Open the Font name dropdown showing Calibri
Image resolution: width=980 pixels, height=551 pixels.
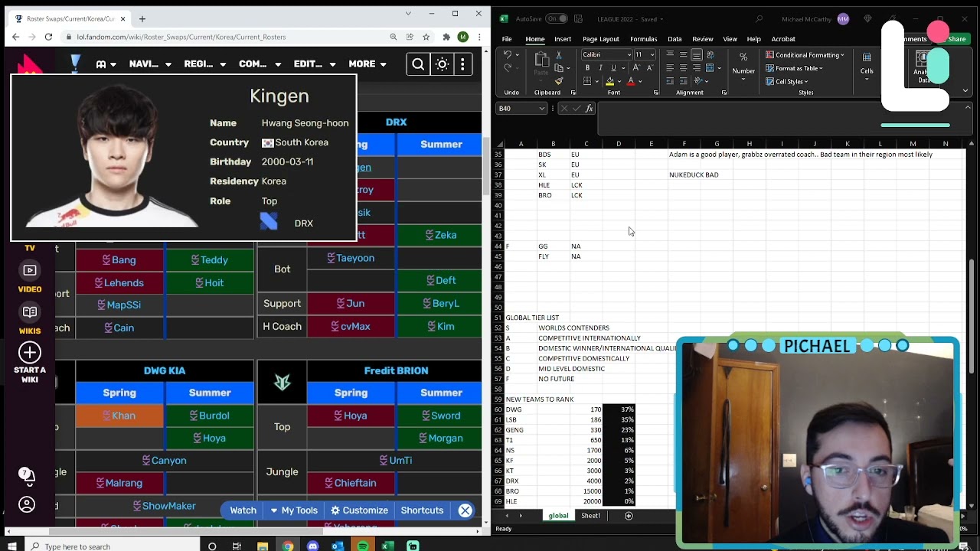(x=630, y=54)
